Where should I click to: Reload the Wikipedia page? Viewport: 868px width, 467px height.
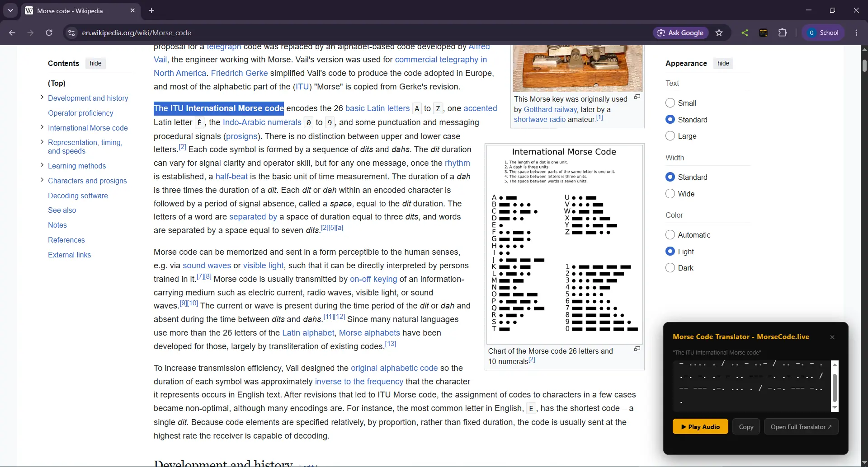49,33
